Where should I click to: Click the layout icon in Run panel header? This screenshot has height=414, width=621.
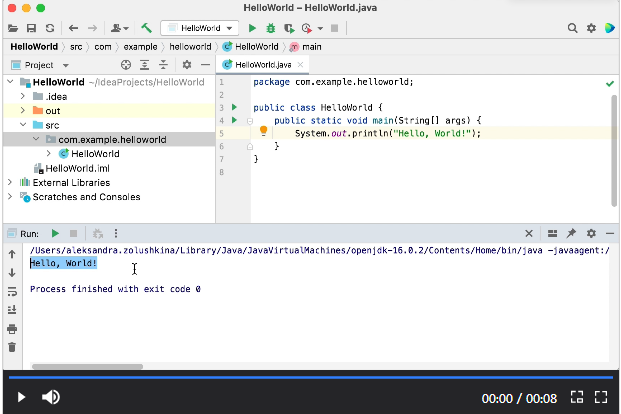click(x=552, y=234)
